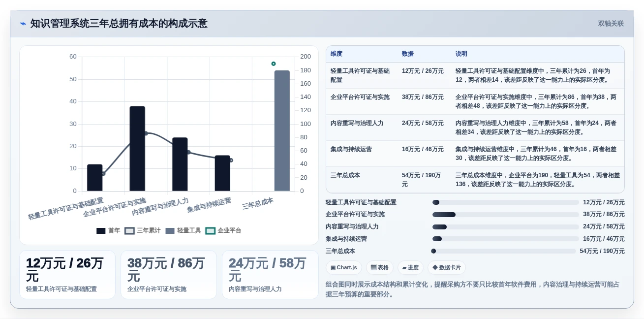
Task: Click the 集成与持续运营 bar in chart
Action: pyautogui.click(x=222, y=173)
